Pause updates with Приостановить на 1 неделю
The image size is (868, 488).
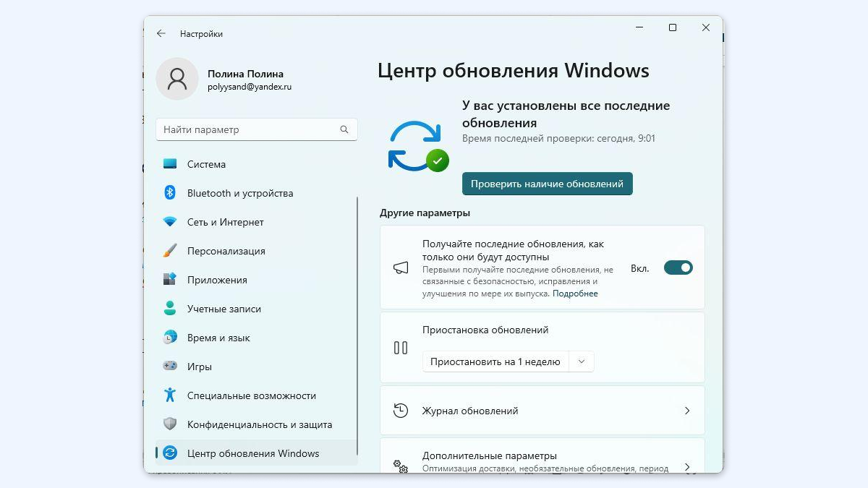[x=495, y=361]
